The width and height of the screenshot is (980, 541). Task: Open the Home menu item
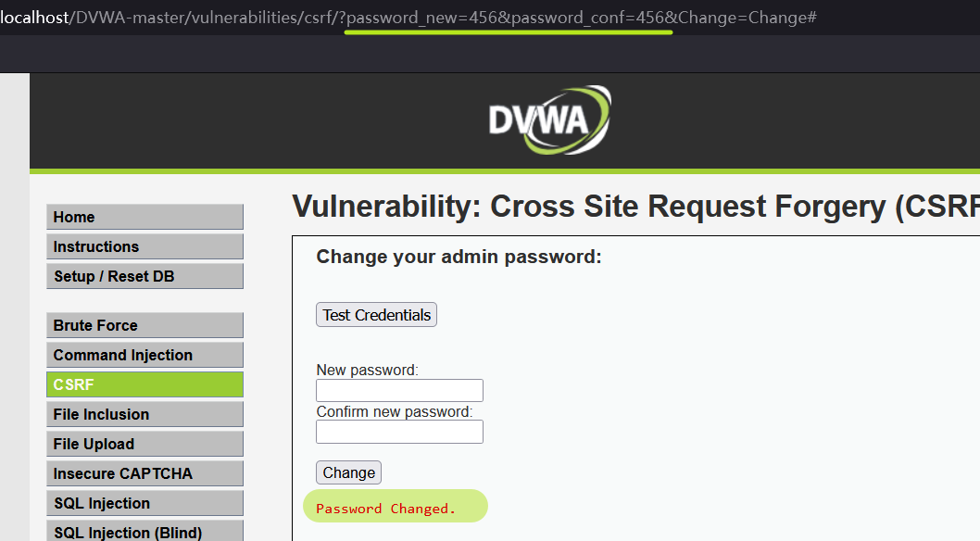[x=144, y=217]
